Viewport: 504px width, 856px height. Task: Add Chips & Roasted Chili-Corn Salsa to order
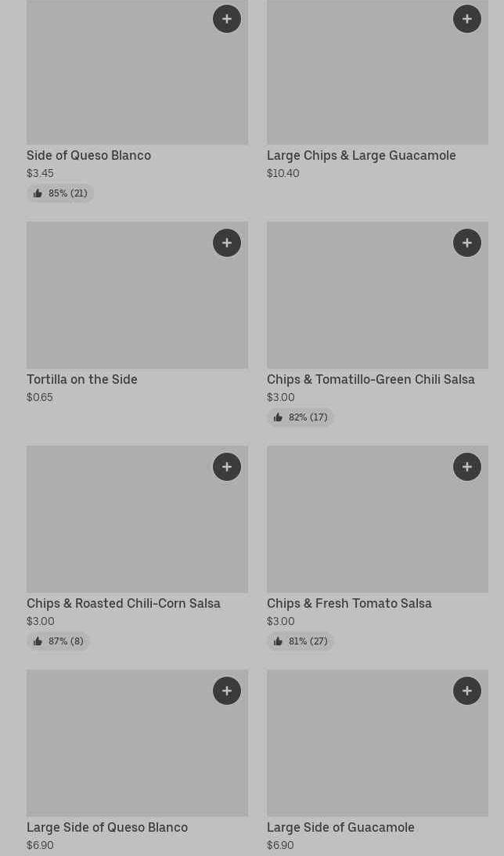point(227,467)
